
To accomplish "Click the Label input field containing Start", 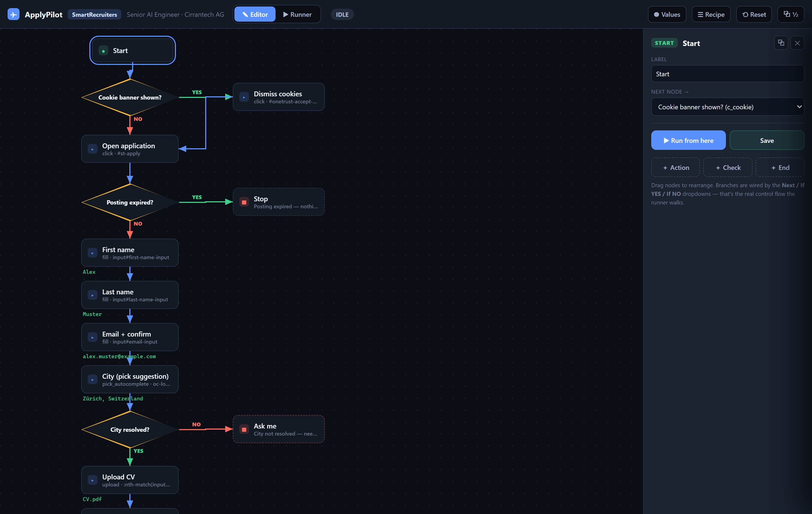I will click(x=728, y=74).
